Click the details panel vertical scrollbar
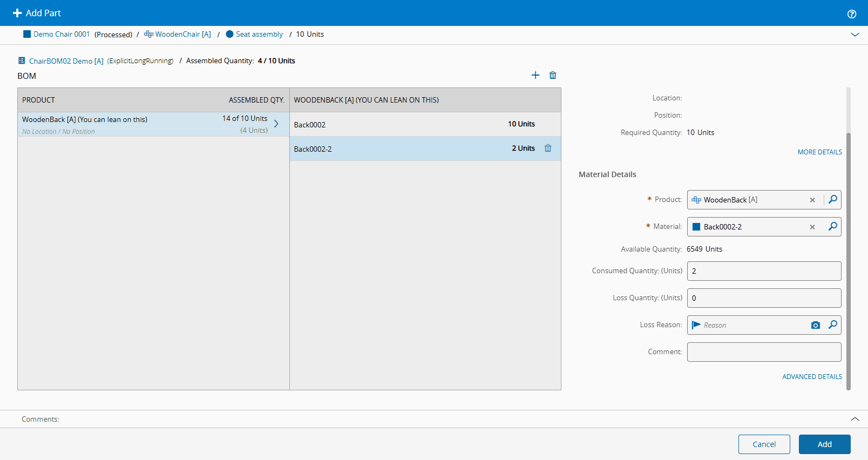The width and height of the screenshot is (868, 460). 849,259
